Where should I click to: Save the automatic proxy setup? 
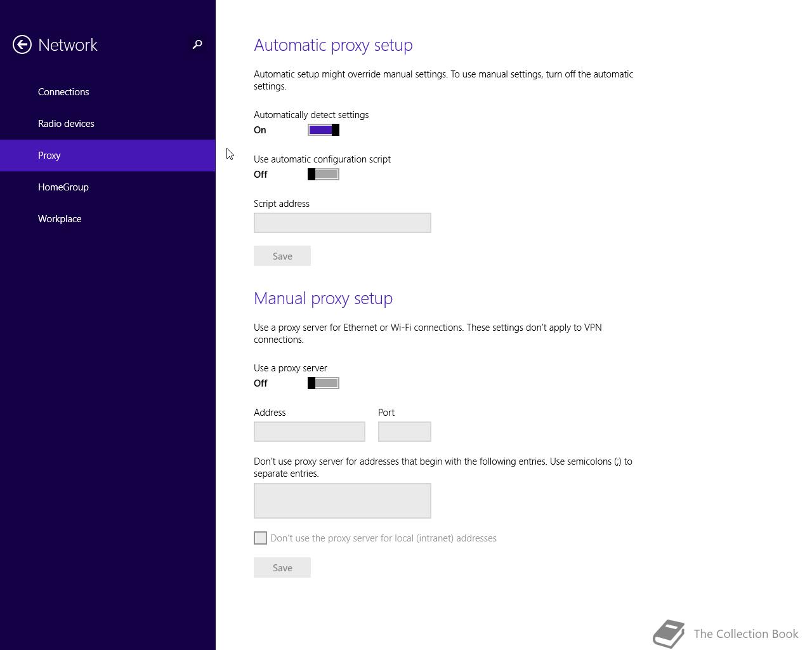(282, 256)
